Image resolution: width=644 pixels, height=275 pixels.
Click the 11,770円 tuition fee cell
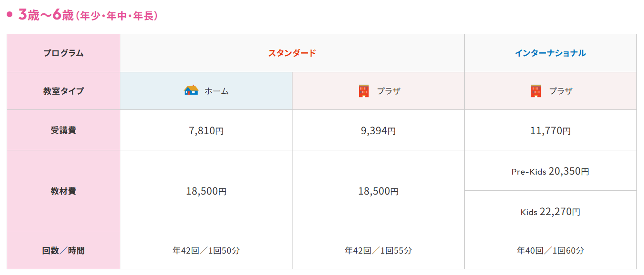pyautogui.click(x=550, y=130)
